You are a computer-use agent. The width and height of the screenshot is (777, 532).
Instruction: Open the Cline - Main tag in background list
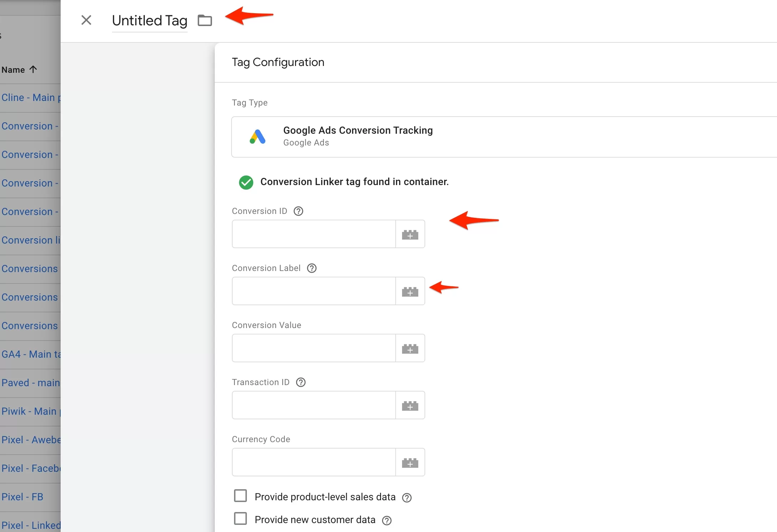pyautogui.click(x=31, y=97)
